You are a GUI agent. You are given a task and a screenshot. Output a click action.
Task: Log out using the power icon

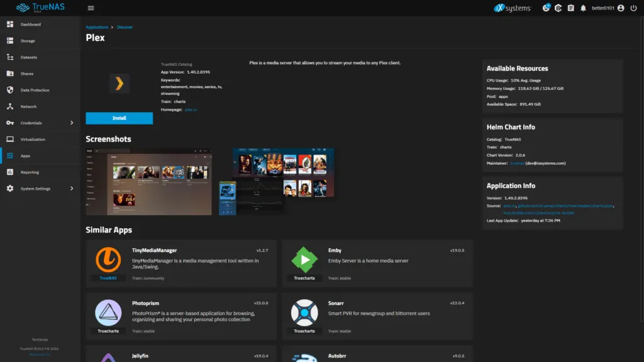tap(635, 8)
